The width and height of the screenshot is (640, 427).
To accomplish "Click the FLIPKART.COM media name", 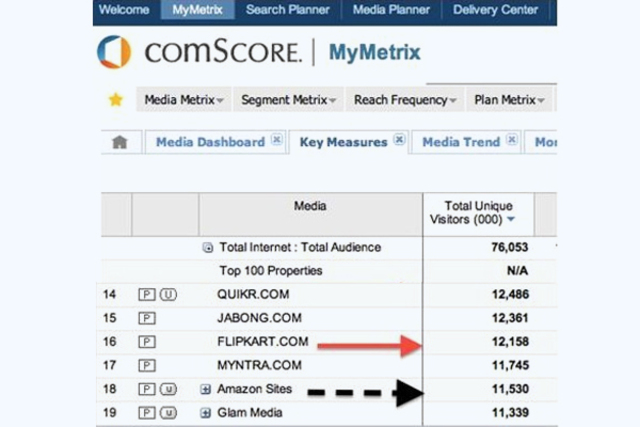I will click(262, 342).
